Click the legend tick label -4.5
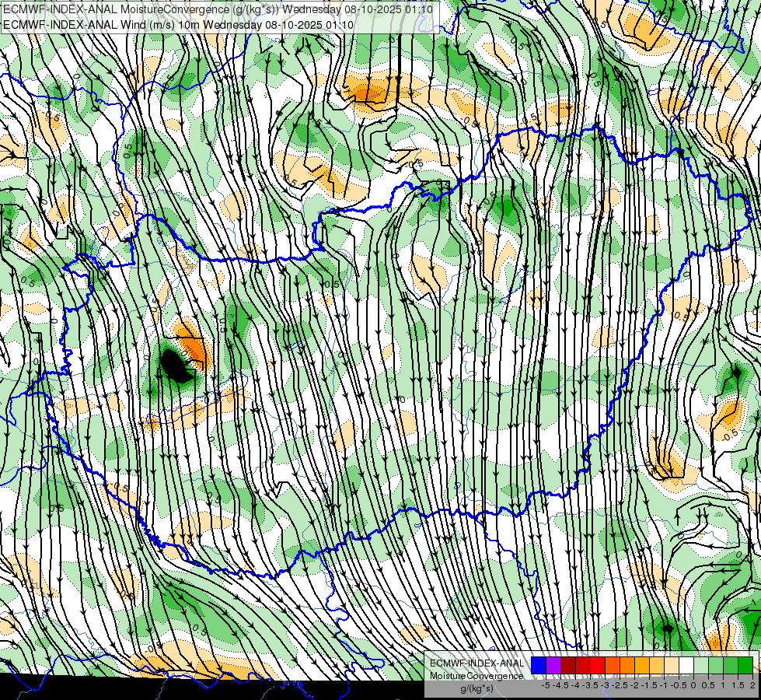This screenshot has width=761, height=700. (x=560, y=685)
